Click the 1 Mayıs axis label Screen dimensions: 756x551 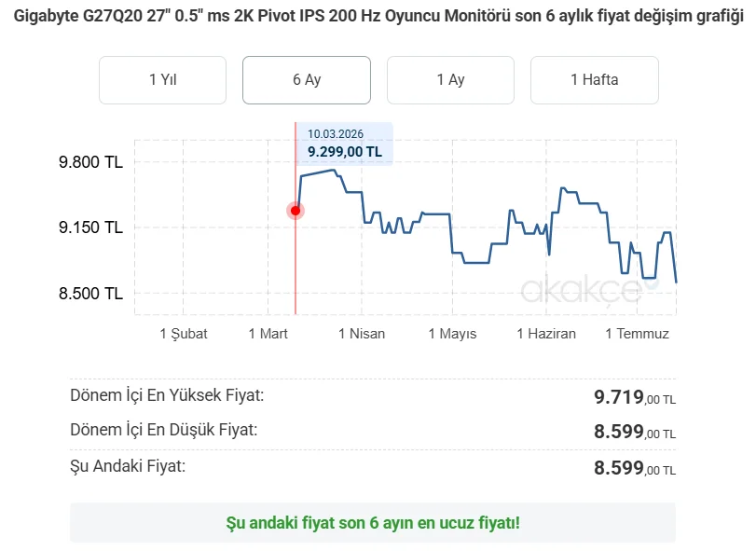tap(453, 334)
